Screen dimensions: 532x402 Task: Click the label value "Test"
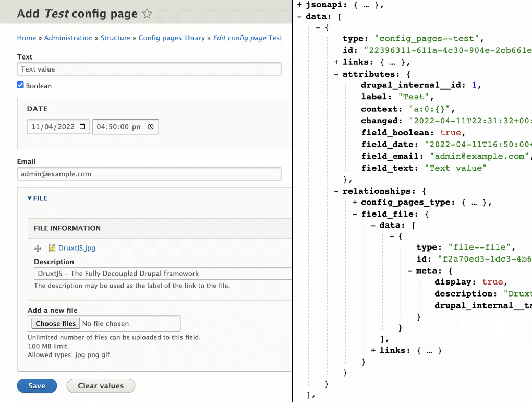(414, 97)
